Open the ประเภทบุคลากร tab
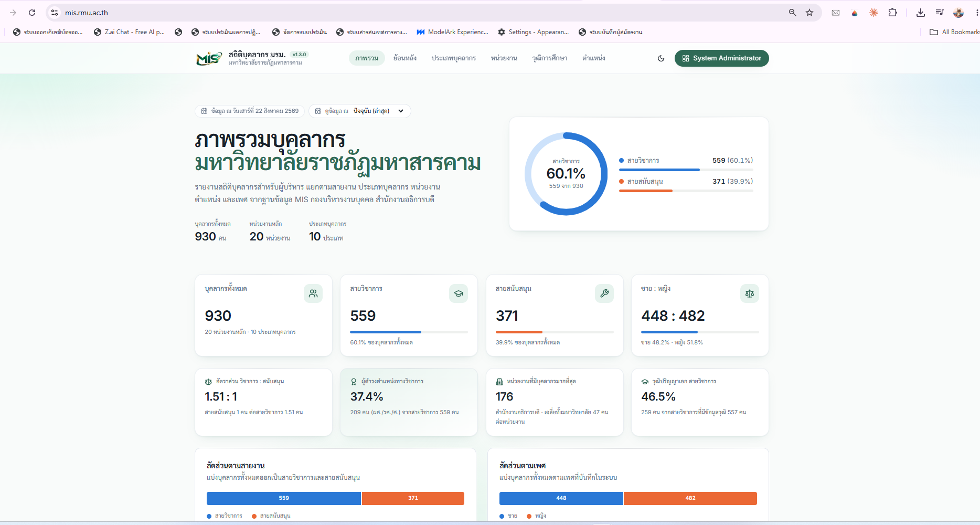Screen dimensions: 980x525 [x=454, y=58]
